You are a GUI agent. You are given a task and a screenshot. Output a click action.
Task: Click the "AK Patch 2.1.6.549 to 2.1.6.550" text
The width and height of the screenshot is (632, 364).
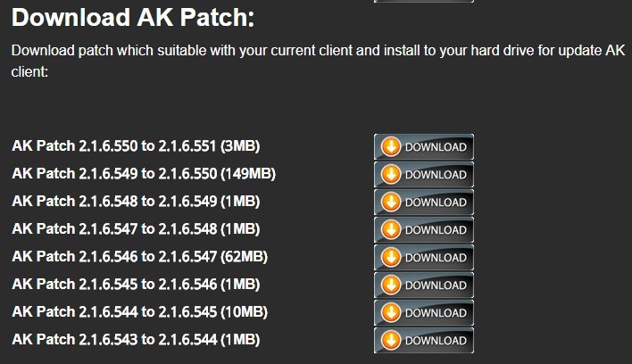[143, 174]
